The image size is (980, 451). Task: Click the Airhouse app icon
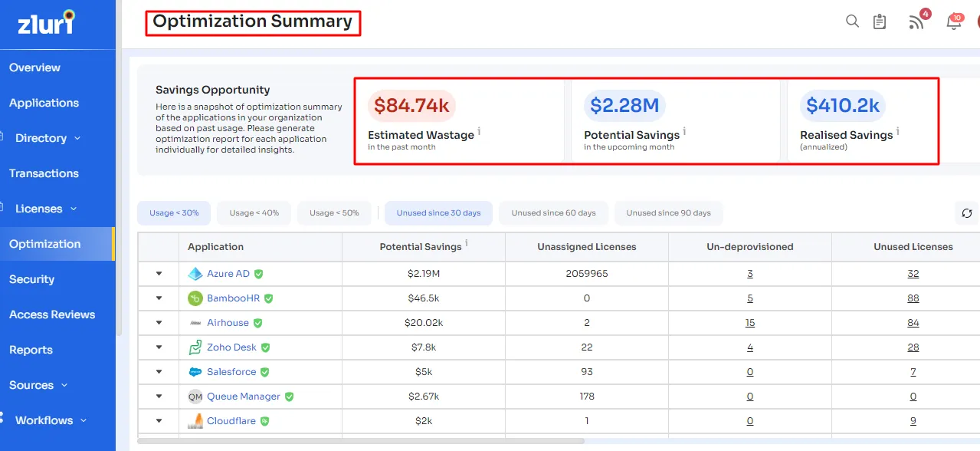[x=195, y=323]
